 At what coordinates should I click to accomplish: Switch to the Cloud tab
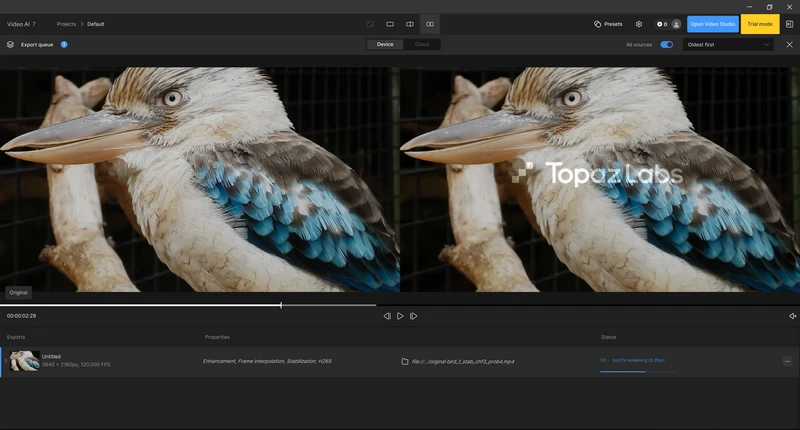pyautogui.click(x=421, y=44)
